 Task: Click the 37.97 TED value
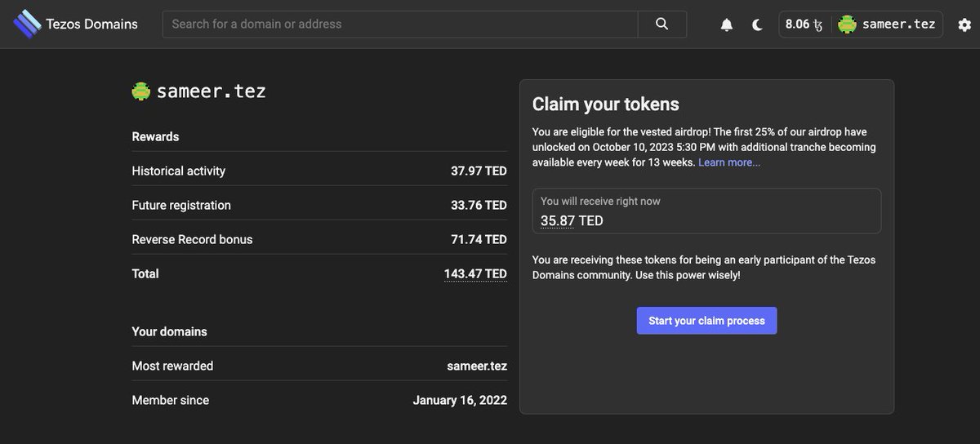479,171
